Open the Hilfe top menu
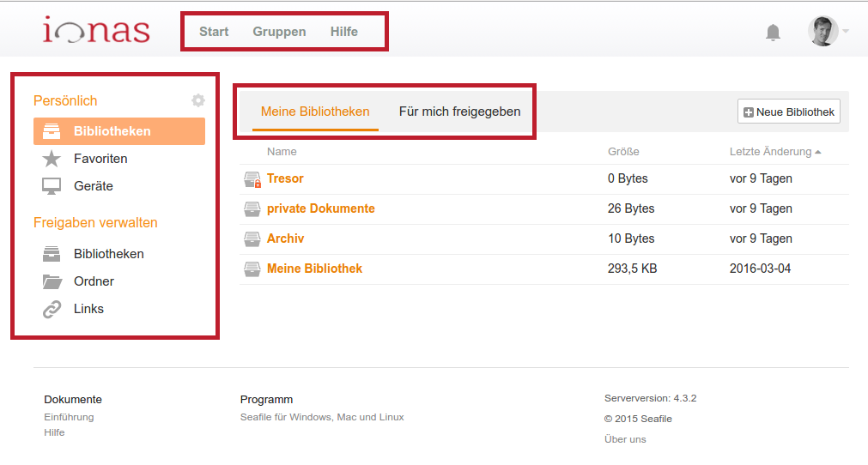The height and width of the screenshot is (465, 868). coord(343,32)
